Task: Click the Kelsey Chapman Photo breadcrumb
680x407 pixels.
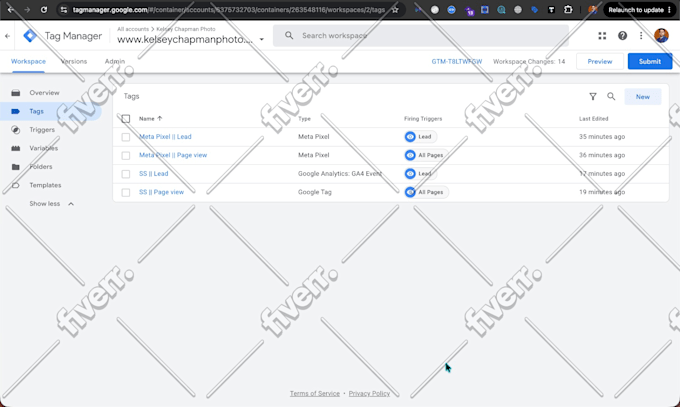Action: (186, 29)
